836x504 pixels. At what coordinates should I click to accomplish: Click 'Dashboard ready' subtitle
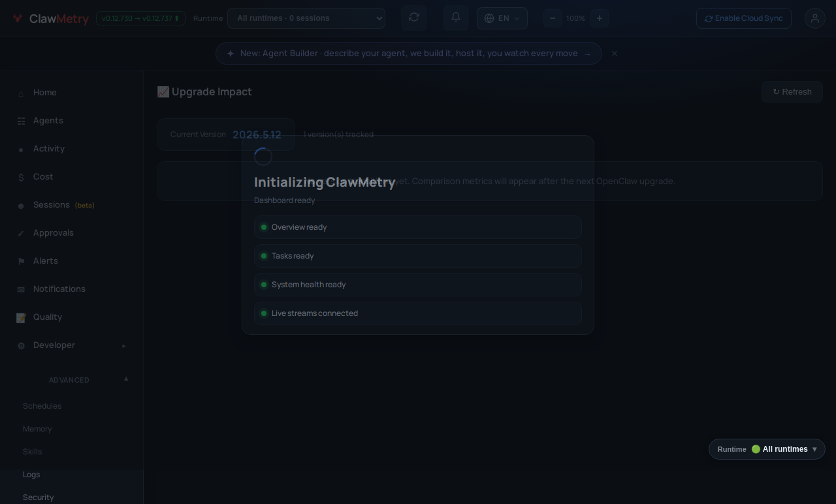pos(285,200)
